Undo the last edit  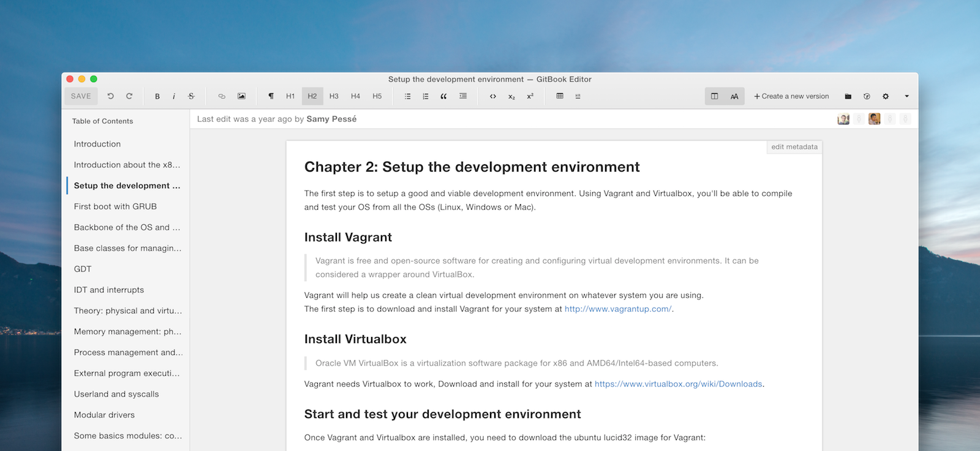(x=111, y=96)
